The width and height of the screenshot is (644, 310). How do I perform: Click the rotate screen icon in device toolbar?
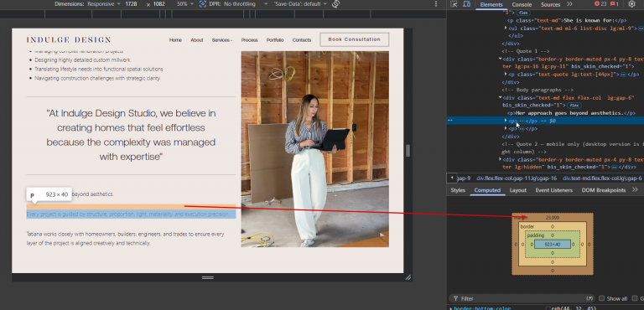(336, 4)
